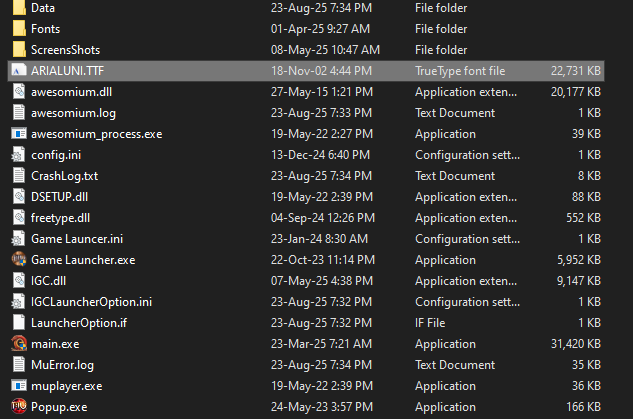
Task: Click the MuError.log file name
Action: tap(62, 365)
